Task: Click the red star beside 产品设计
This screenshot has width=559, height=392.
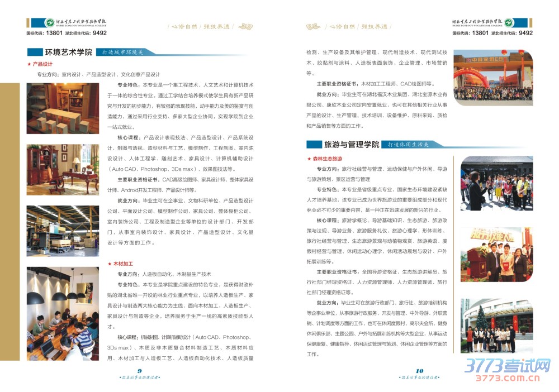Action: coord(29,64)
